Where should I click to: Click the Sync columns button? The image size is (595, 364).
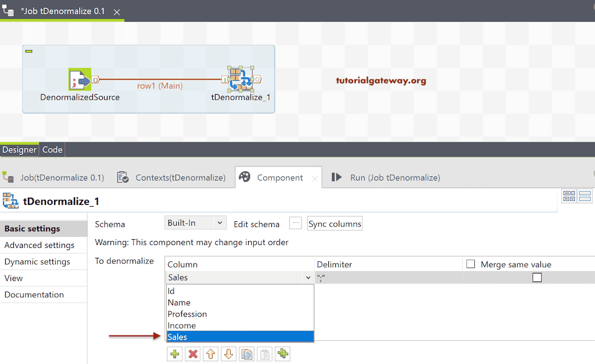click(335, 223)
